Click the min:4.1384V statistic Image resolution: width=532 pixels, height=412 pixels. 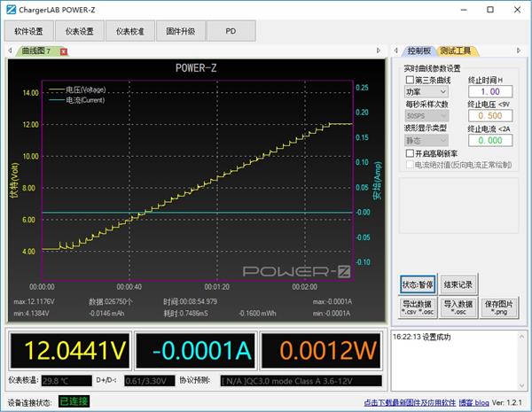click(x=31, y=314)
